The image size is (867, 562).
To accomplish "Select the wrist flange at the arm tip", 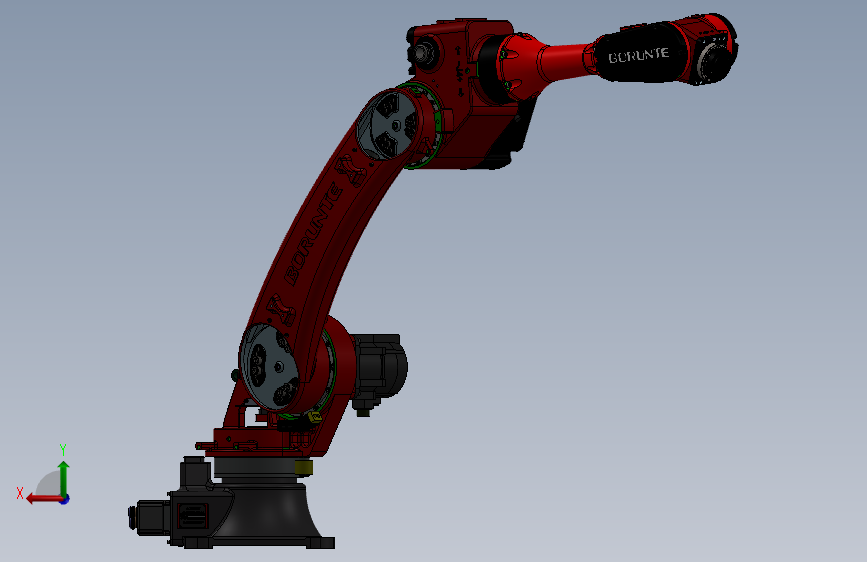I will point(714,62).
